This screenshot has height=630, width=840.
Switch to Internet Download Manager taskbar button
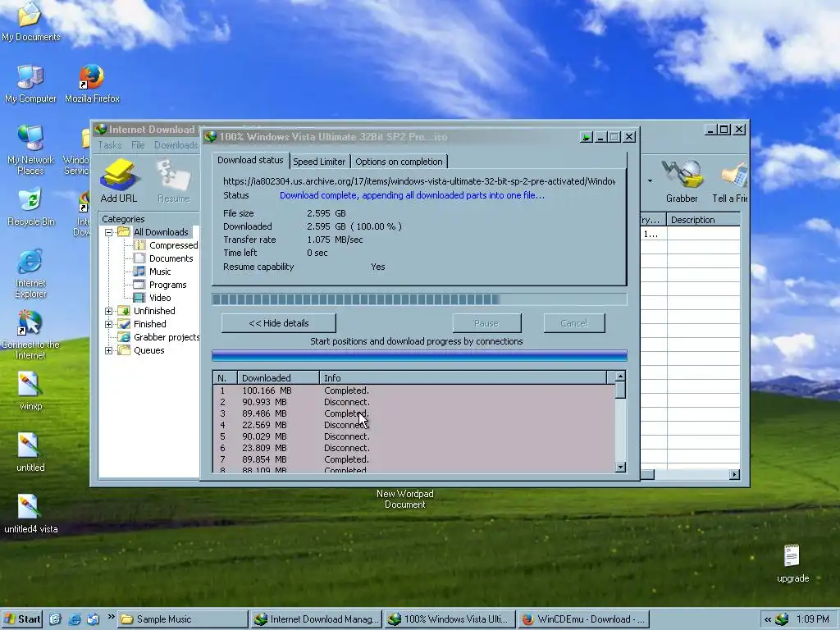pyautogui.click(x=316, y=619)
